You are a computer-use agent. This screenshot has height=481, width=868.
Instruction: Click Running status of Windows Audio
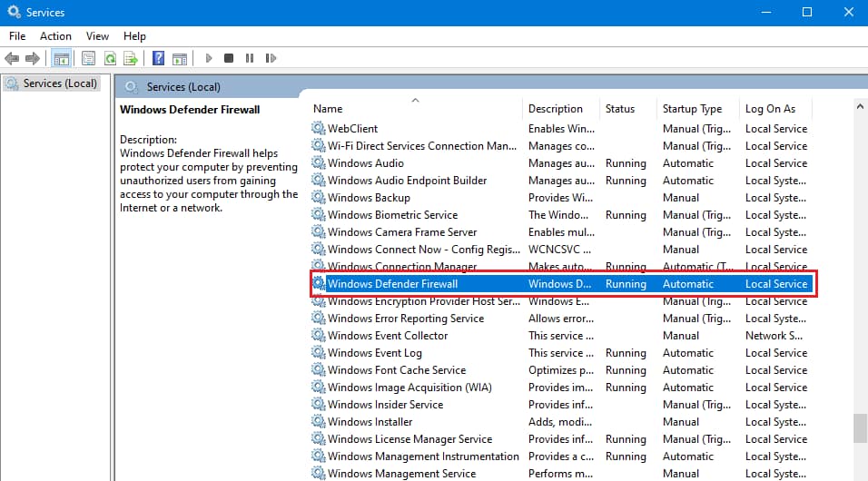point(626,163)
